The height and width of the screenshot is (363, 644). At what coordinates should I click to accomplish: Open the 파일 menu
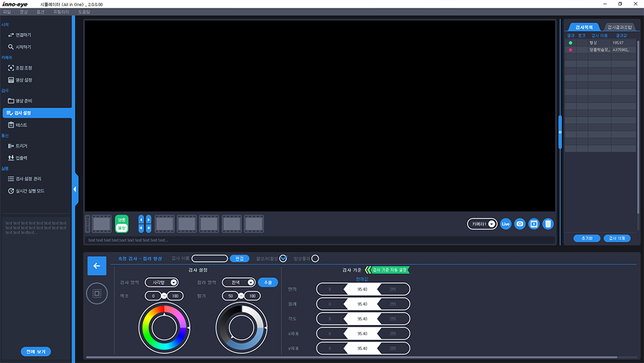tap(7, 12)
